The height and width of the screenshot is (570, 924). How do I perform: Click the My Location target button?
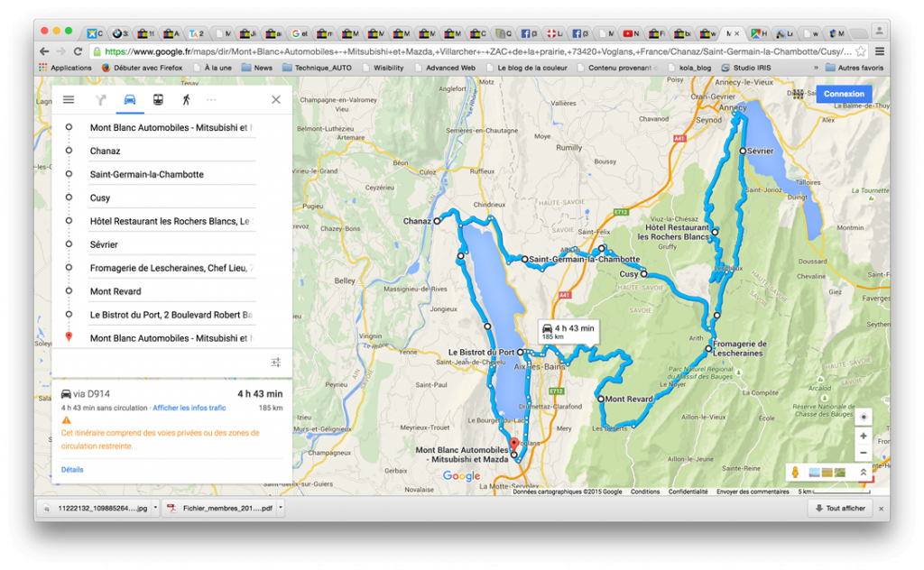(864, 417)
